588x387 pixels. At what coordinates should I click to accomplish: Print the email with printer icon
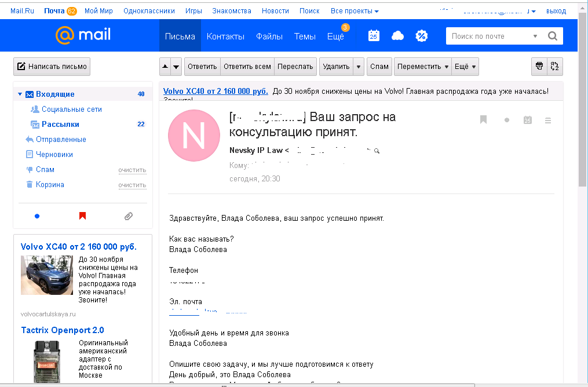point(539,67)
